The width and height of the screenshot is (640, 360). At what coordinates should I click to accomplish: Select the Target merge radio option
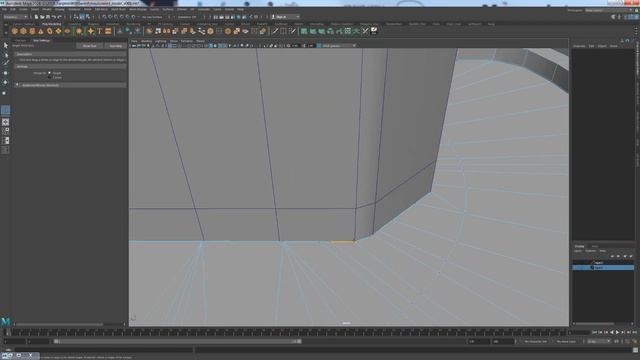point(49,73)
